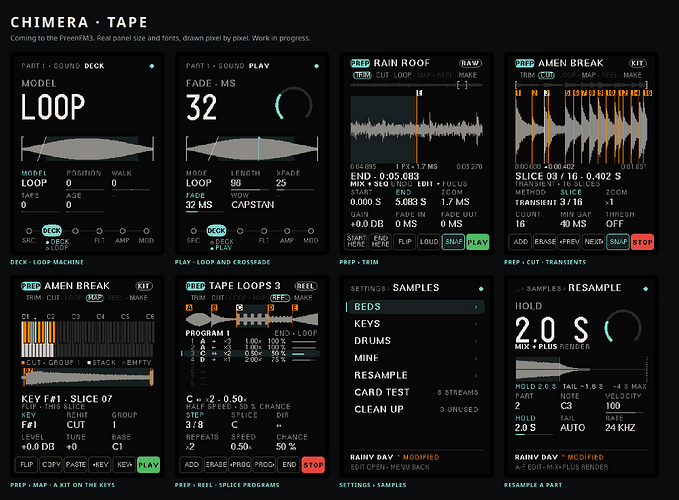Toggle SNAP in the Rain Roof trim panel
679x500 pixels.
point(453,242)
